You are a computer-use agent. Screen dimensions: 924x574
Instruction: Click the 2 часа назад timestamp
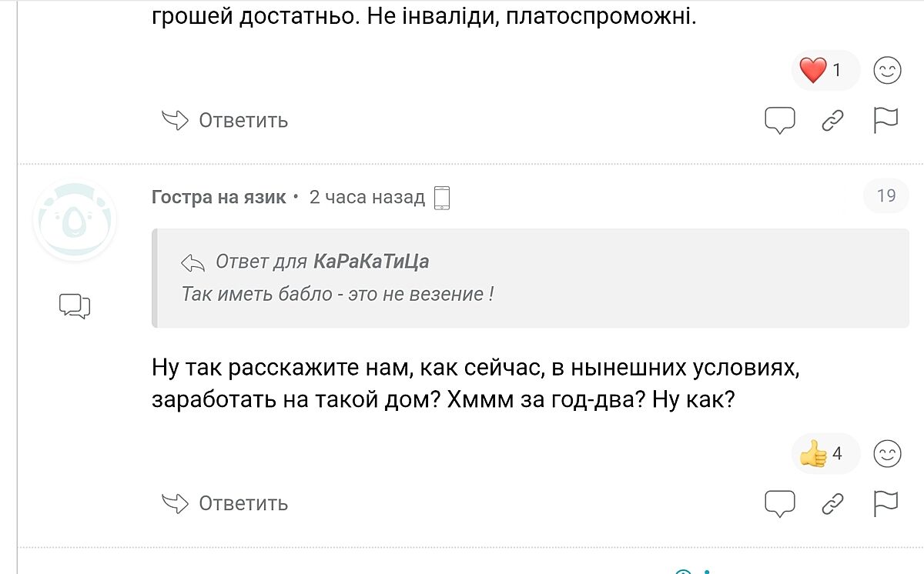367,198
